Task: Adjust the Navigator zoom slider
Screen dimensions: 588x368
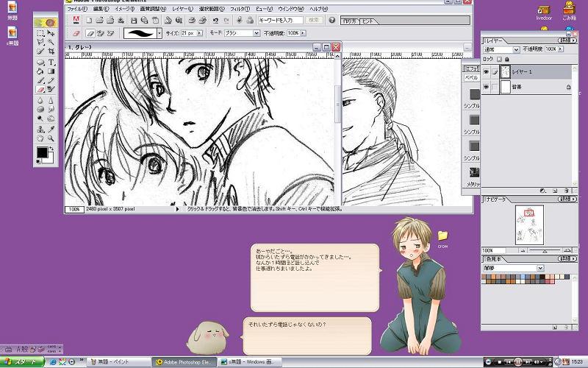Action: [545, 250]
